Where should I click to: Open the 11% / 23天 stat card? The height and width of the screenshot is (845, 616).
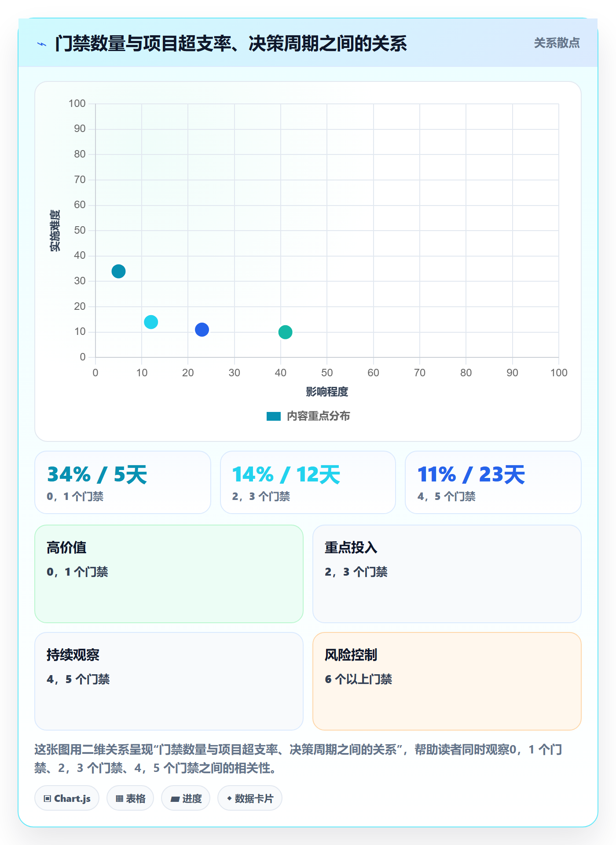pyautogui.click(x=493, y=482)
